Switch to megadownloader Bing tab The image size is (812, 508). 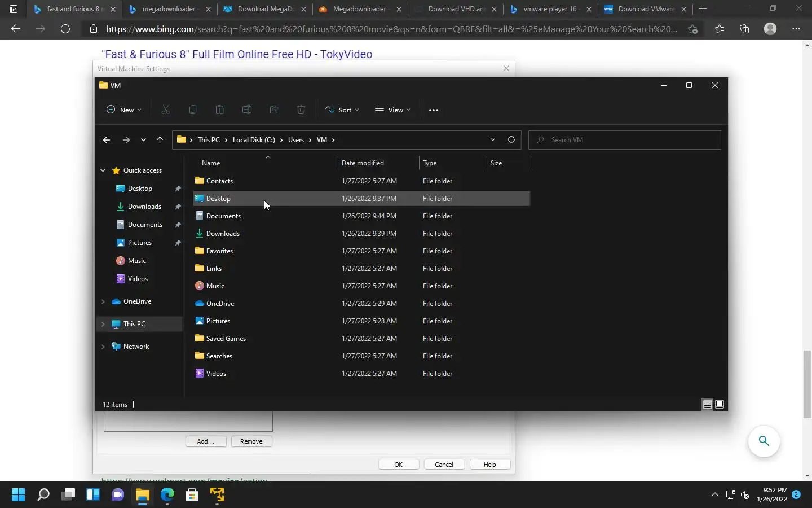[x=169, y=9]
